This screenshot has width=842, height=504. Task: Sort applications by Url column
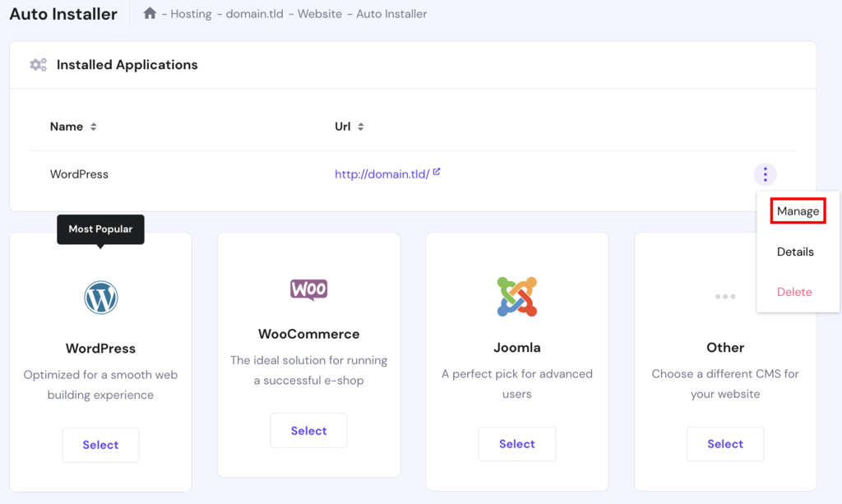361,127
